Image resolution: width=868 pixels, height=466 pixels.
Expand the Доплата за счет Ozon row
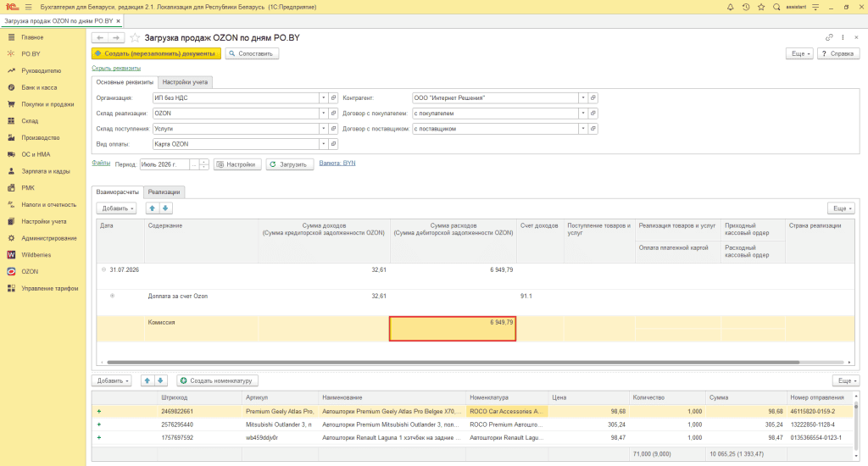tap(113, 296)
